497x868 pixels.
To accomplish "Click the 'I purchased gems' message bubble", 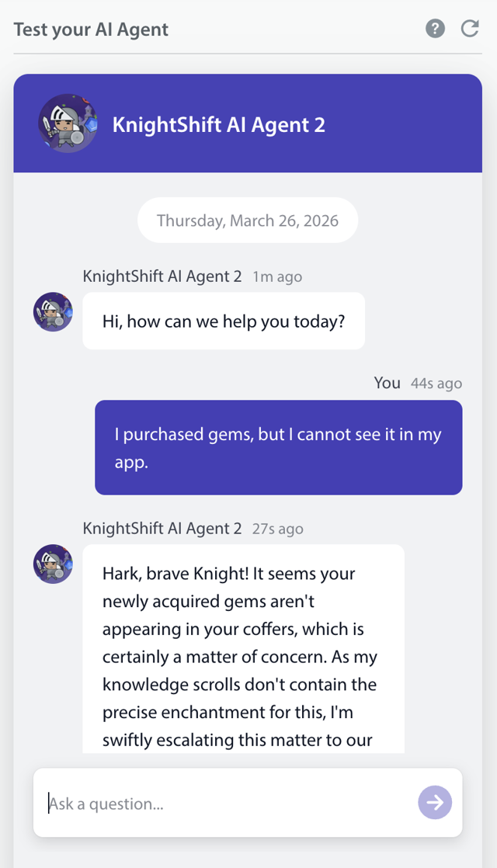I will coord(278,447).
